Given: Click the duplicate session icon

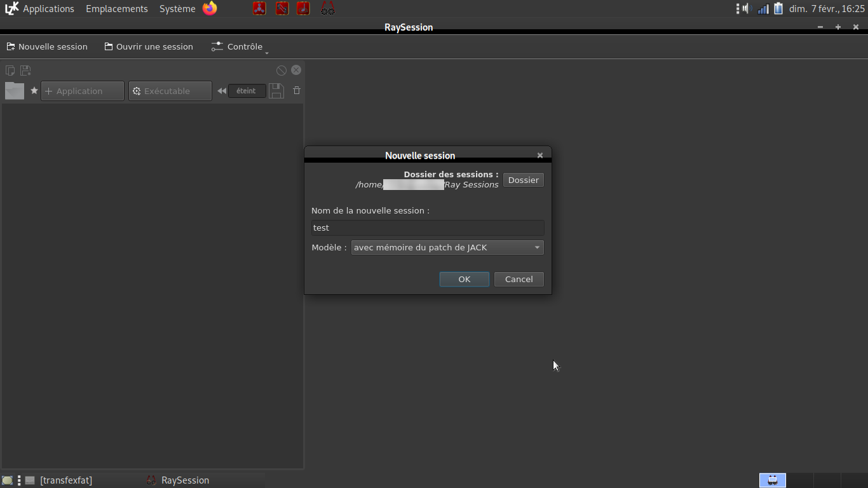Looking at the screenshot, I should pyautogui.click(x=10, y=70).
